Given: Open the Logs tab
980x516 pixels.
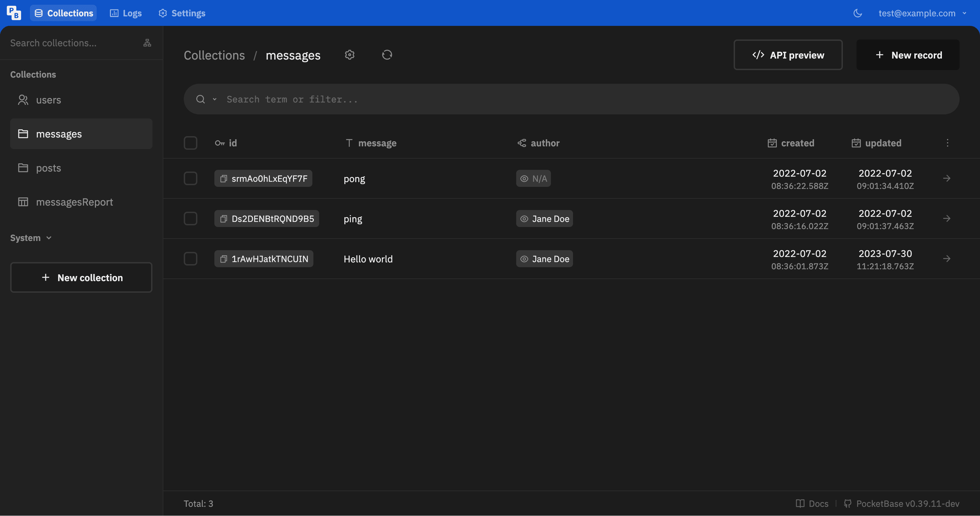Looking at the screenshot, I should 126,13.
